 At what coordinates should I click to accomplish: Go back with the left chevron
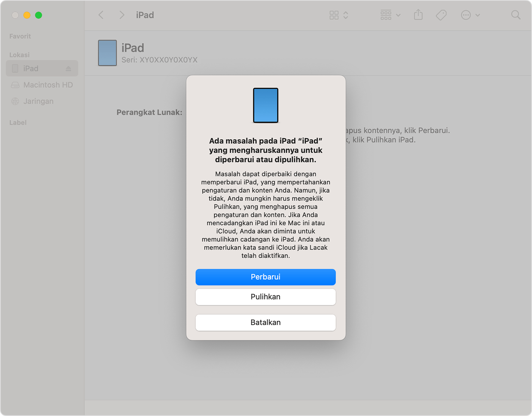coord(101,15)
